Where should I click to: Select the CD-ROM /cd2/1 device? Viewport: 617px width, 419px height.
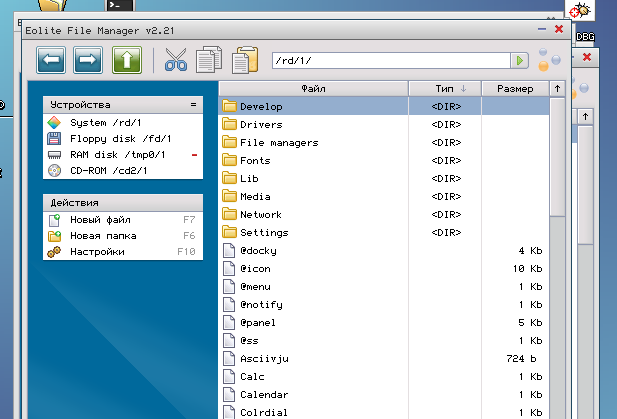coord(108,171)
